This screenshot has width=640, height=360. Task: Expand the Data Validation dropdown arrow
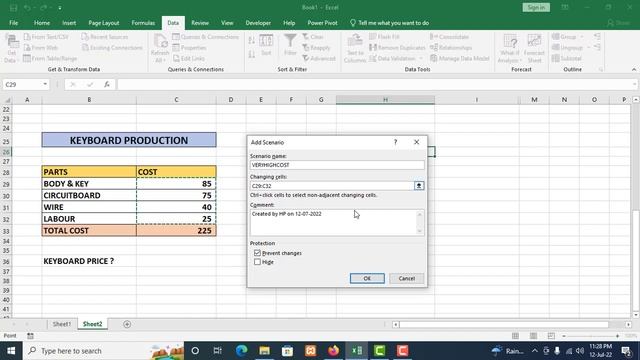pyautogui.click(x=421, y=58)
